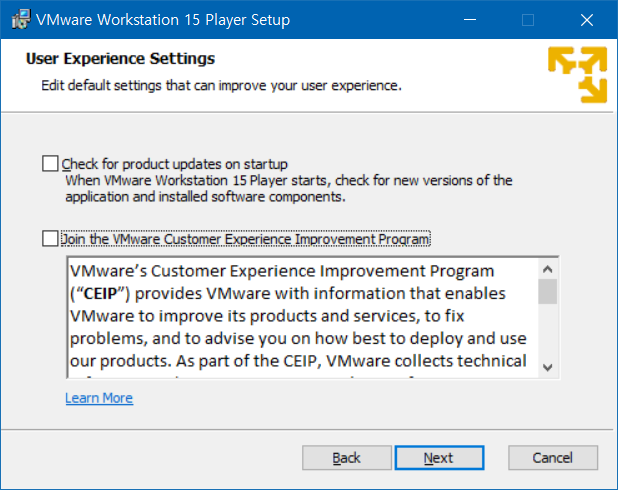The height and width of the screenshot is (490, 618).
Task: Tick Join the VMware Customer Experience Improvement Program
Action: coord(50,239)
